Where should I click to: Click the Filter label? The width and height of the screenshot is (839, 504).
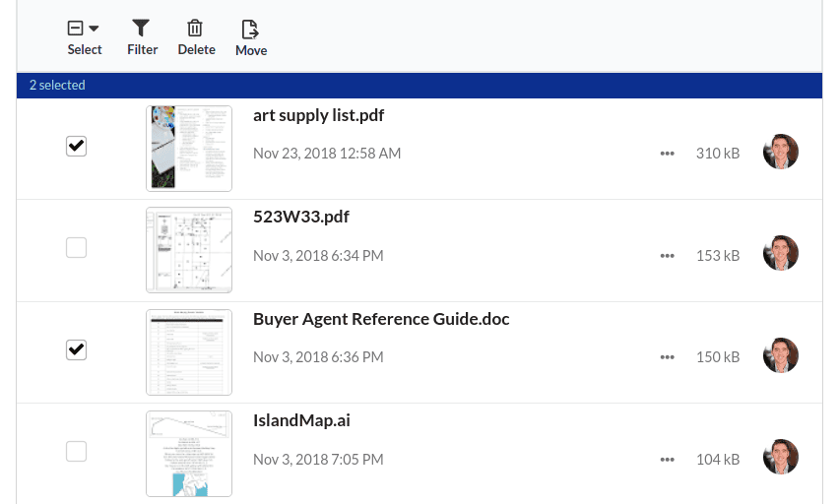pyautogui.click(x=143, y=50)
